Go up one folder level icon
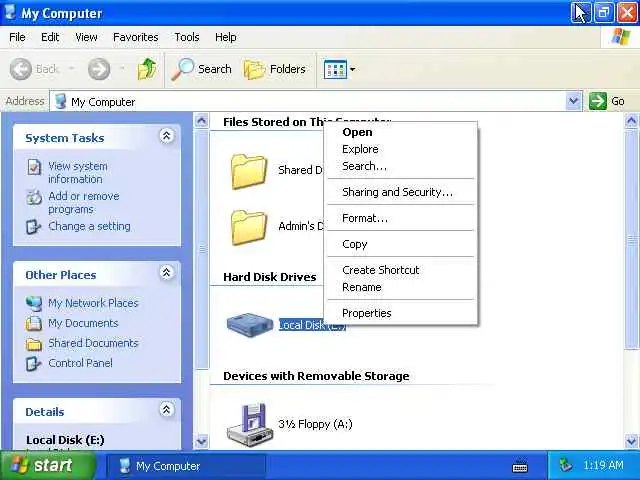Image resolution: width=640 pixels, height=480 pixels. pyautogui.click(x=147, y=69)
